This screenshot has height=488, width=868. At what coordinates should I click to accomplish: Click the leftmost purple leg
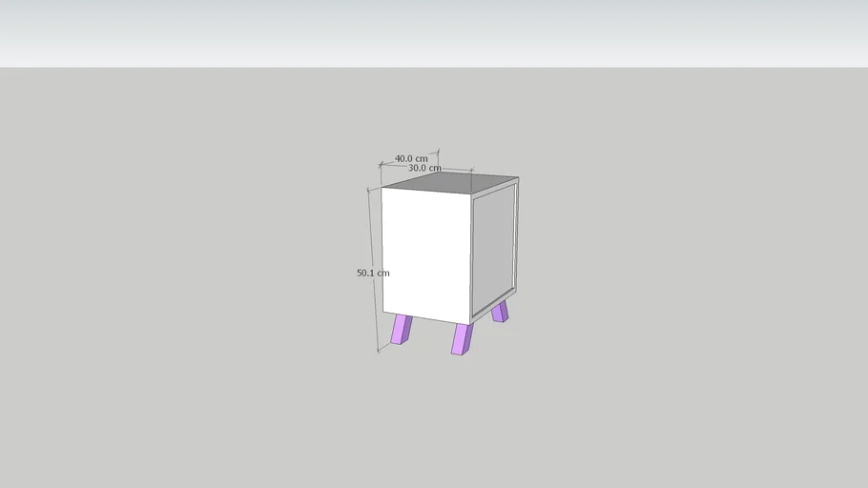click(402, 330)
